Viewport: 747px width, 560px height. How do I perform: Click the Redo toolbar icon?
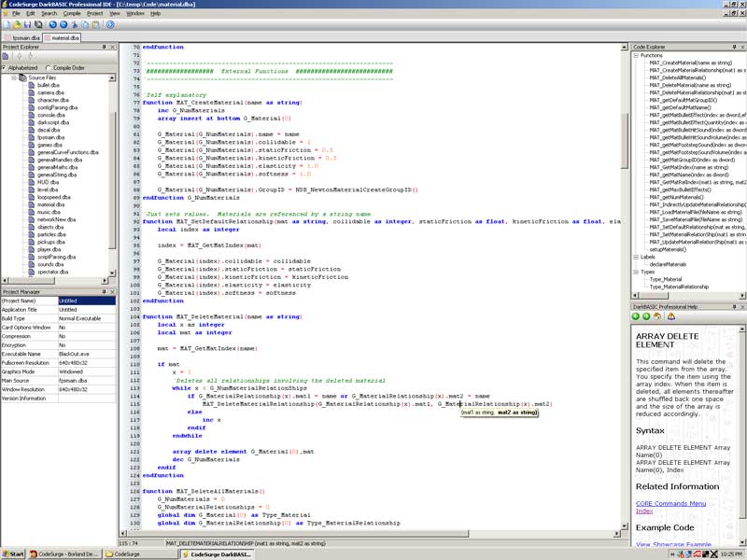(x=63, y=25)
